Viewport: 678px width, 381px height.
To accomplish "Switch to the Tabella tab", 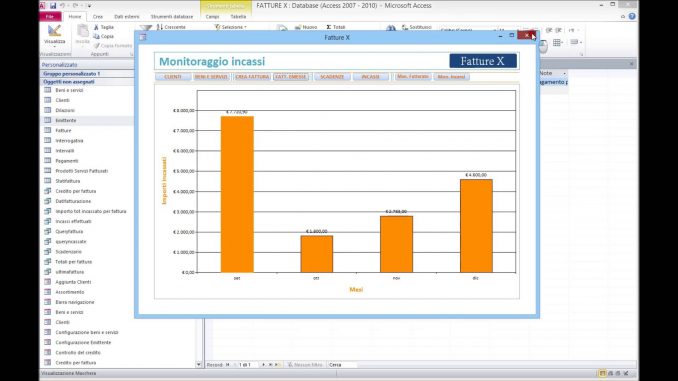I will tap(238, 16).
